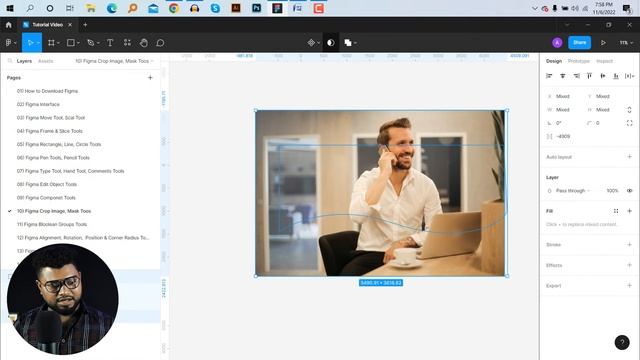
Task: Open Chrome from the taskbar
Action: click(x=174, y=8)
